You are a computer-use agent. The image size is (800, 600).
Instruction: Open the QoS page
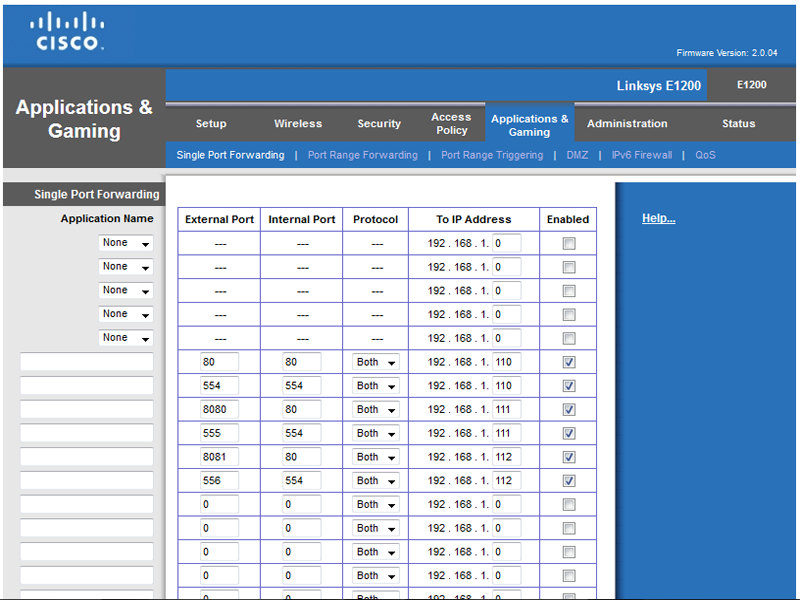pos(705,155)
